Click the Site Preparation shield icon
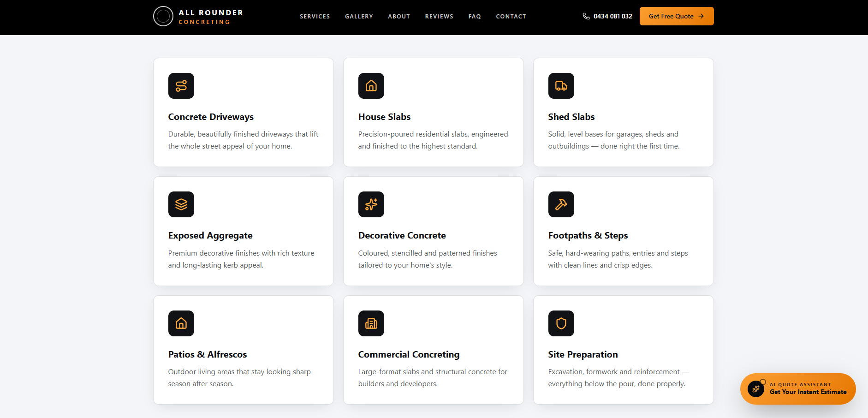This screenshot has height=418, width=868. [561, 323]
